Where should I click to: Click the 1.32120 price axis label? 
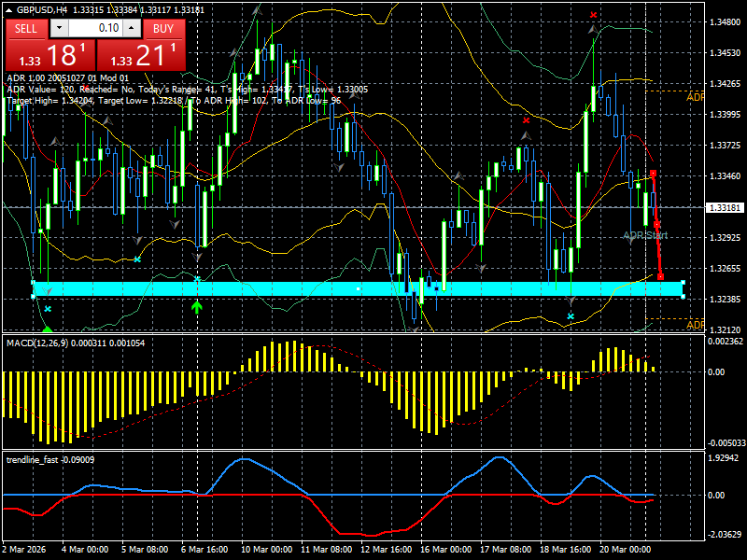pos(726,329)
